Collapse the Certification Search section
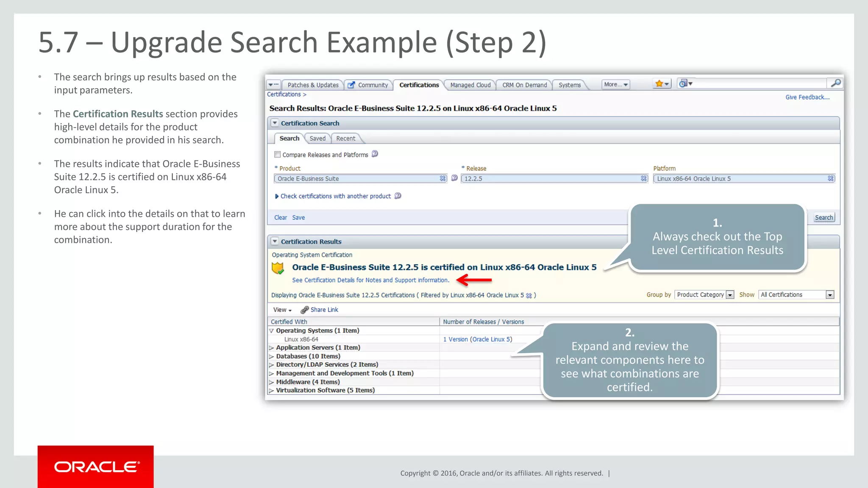Screen dimensions: 868x488 coord(275,123)
